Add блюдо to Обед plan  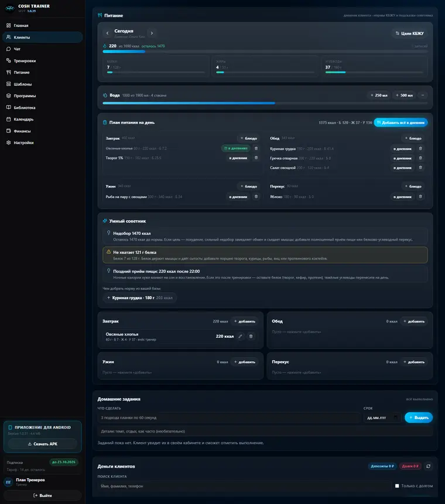point(413,138)
